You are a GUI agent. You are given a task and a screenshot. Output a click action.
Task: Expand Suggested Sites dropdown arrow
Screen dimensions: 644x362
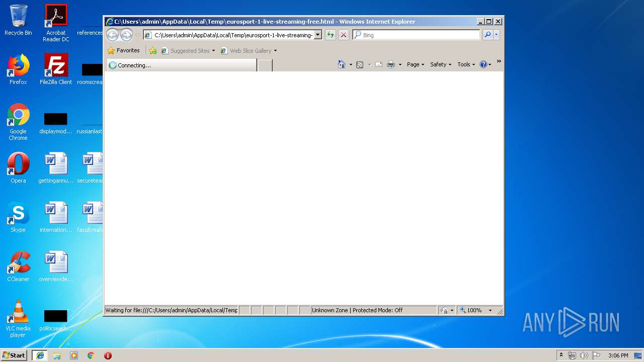click(x=213, y=51)
